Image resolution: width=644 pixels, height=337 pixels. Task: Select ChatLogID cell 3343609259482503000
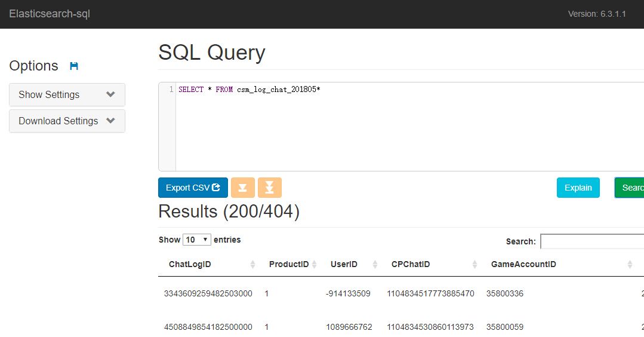(208, 293)
